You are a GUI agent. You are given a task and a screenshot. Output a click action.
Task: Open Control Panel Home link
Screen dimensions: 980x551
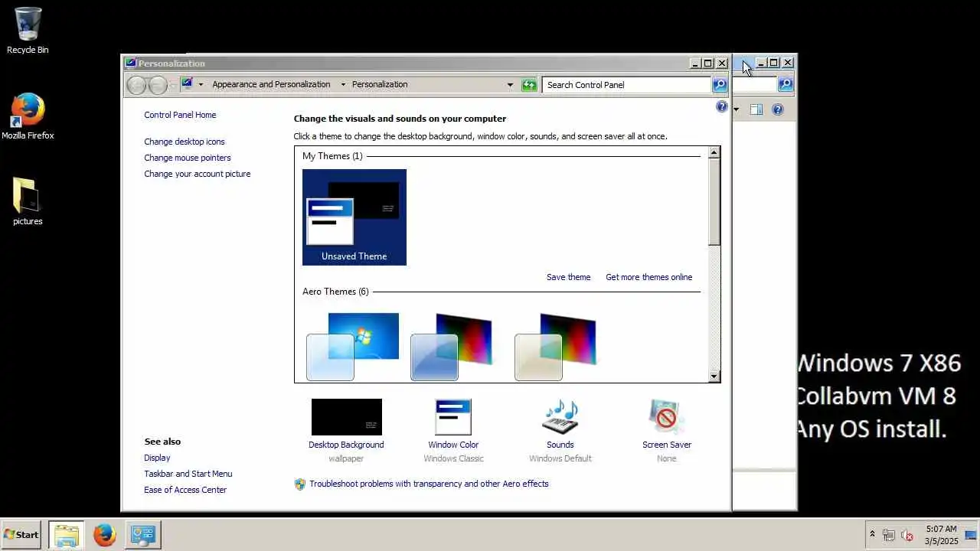[180, 115]
